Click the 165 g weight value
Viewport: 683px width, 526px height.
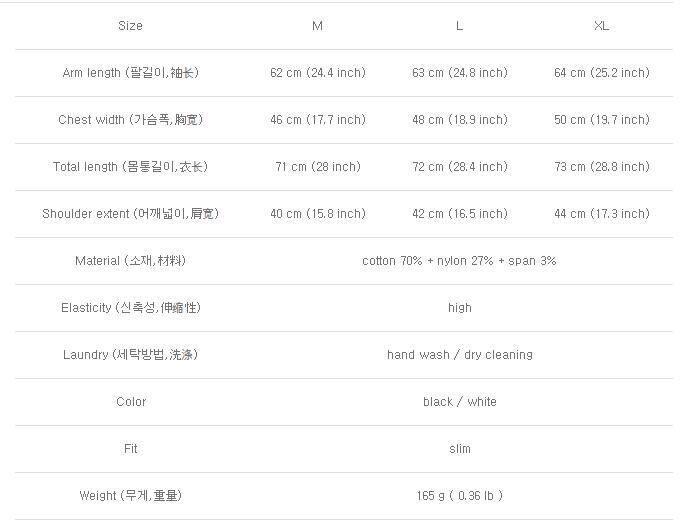click(459, 496)
